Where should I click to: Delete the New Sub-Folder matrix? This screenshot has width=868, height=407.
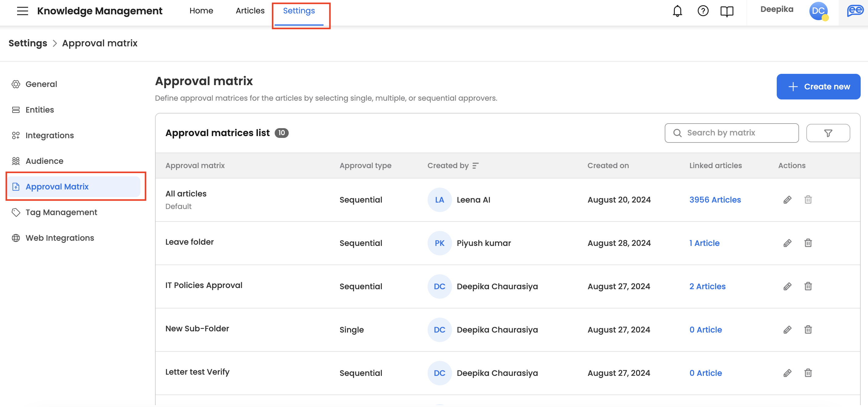808,330
